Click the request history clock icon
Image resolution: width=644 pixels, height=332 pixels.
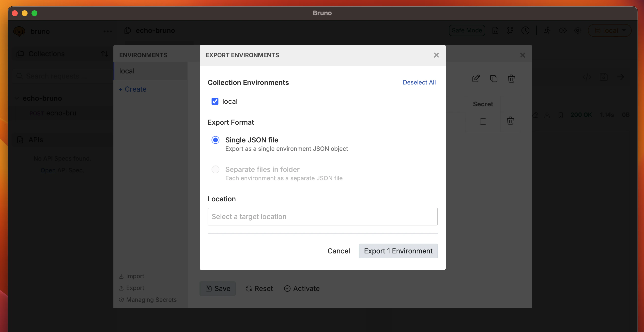click(525, 30)
